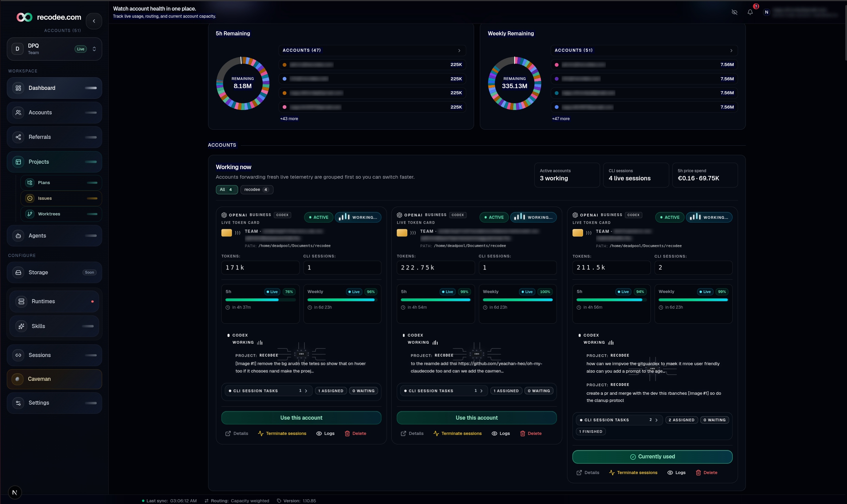The width and height of the screenshot is (847, 504).
Task: Click the +43 more link
Action: tap(289, 119)
